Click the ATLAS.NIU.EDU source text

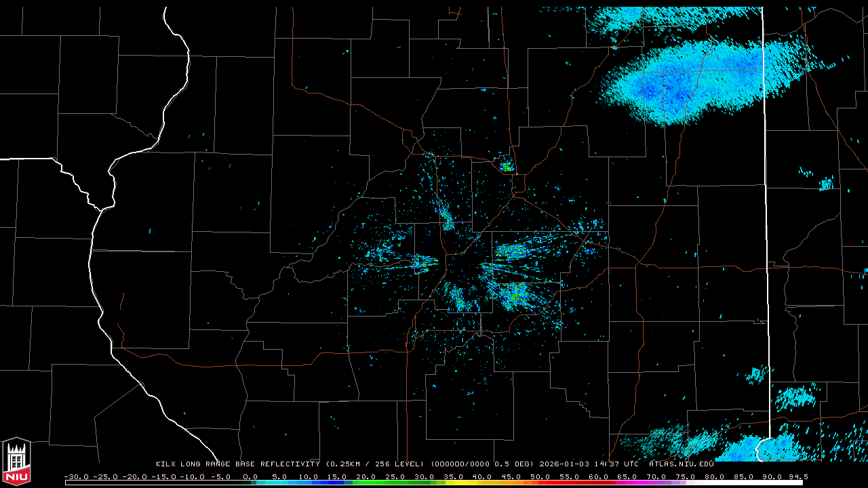[x=682, y=464]
